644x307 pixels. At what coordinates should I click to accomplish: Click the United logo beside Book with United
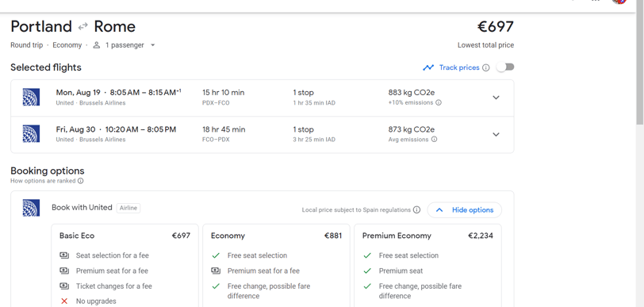31,208
